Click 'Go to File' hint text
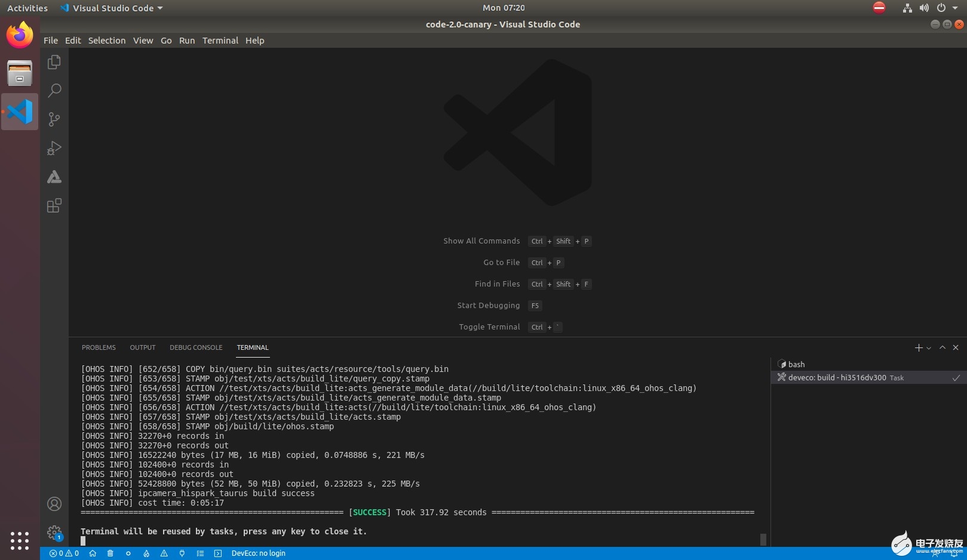 pos(502,263)
